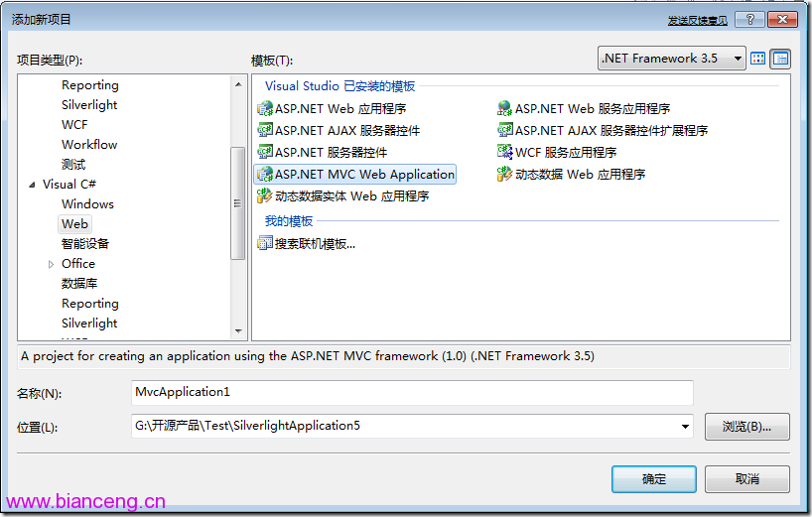Choose ASP.NET Web 应用程序 template text
The width and height of the screenshot is (812, 517).
pos(340,109)
